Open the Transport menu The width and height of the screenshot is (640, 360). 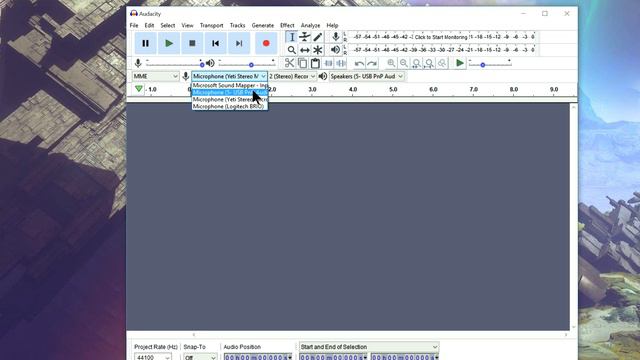[x=211, y=25]
